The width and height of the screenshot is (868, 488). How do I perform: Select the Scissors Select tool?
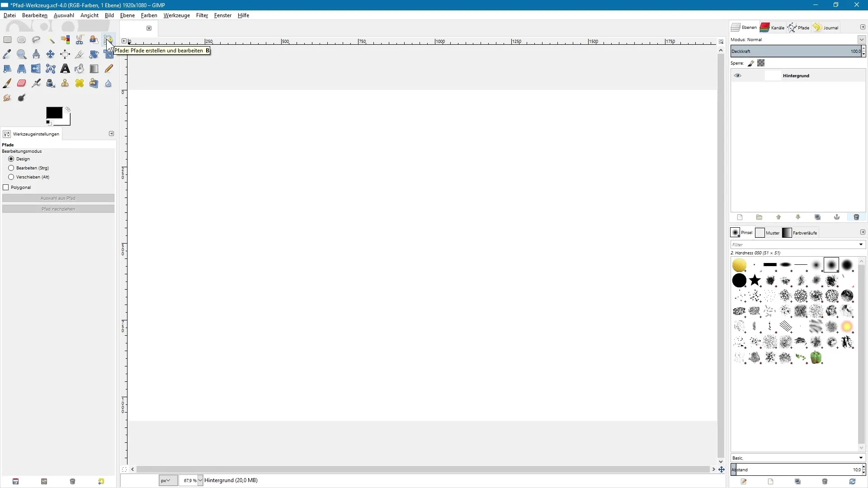pyautogui.click(x=80, y=40)
